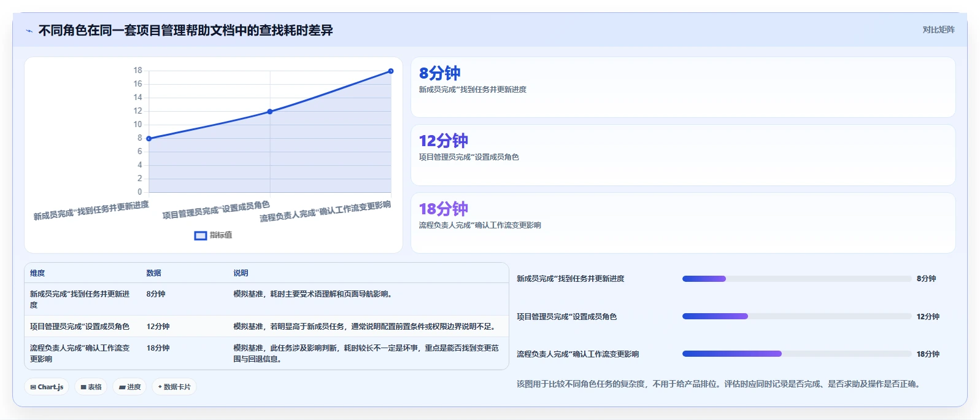Click the 新成员 progress bar (8分钟)

797,279
